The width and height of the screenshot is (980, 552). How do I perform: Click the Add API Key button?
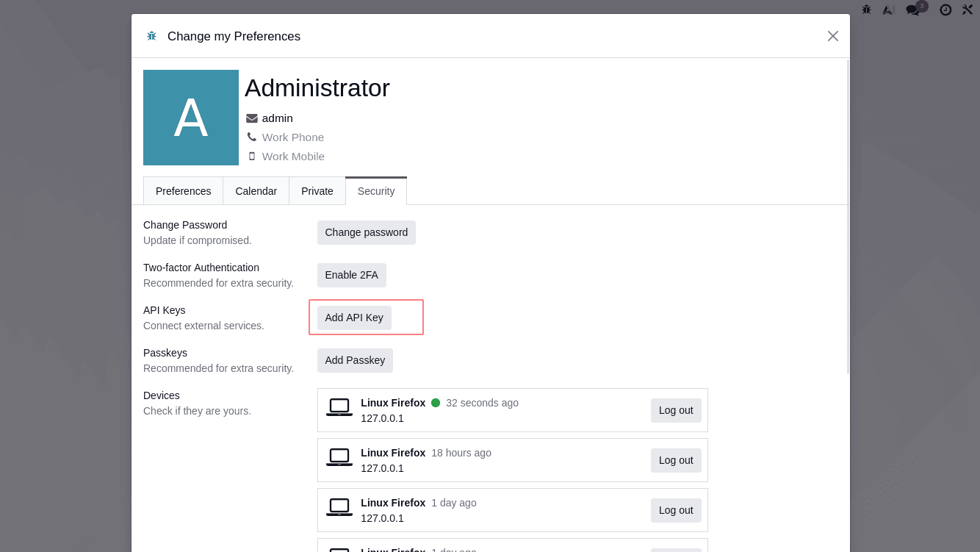click(x=354, y=318)
